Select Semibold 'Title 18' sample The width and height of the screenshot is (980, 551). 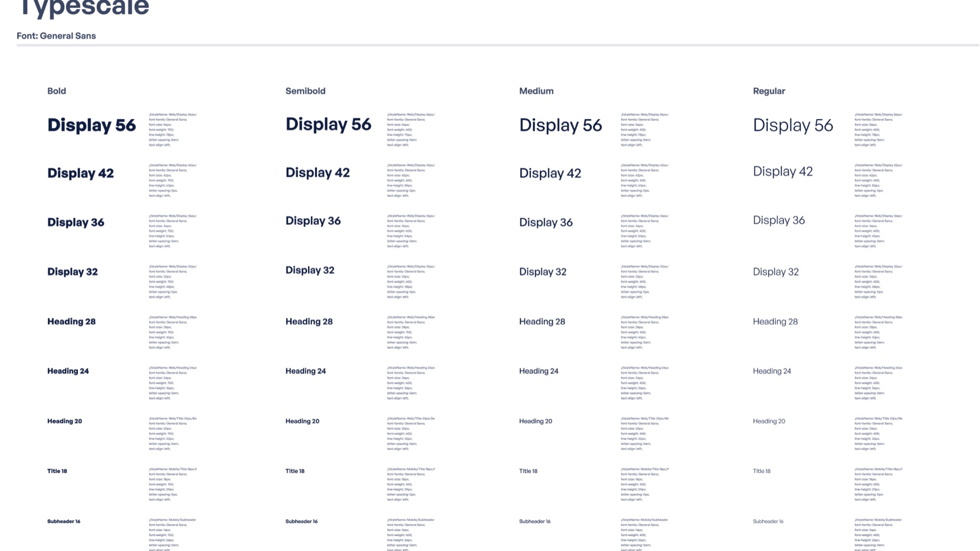point(295,471)
